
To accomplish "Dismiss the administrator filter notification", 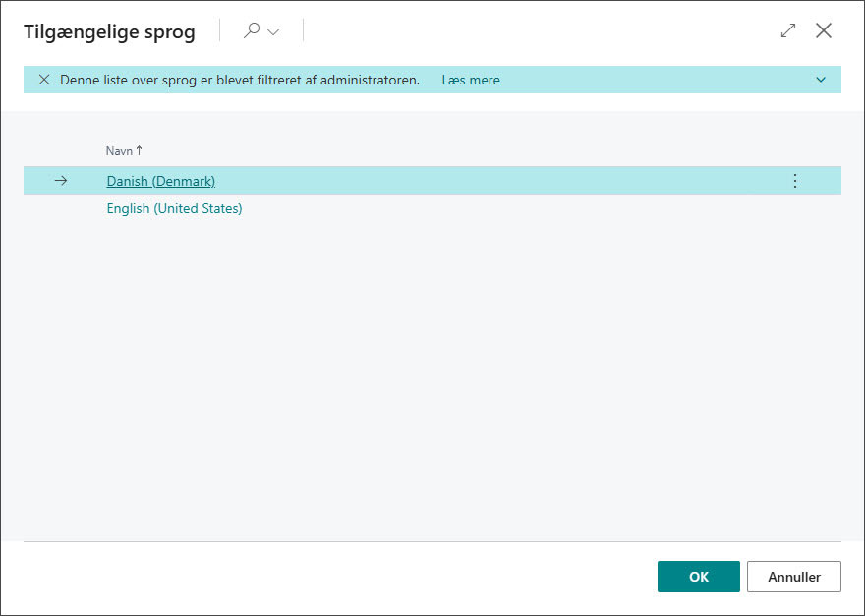I will (x=44, y=80).
